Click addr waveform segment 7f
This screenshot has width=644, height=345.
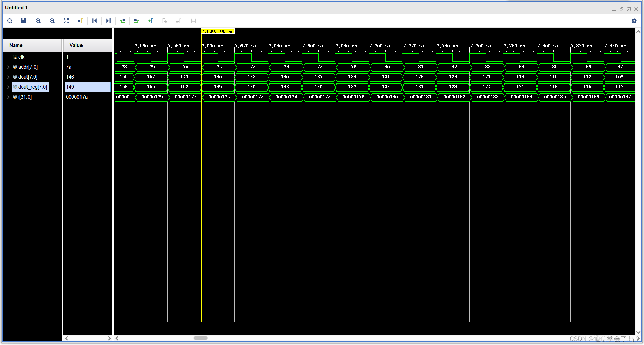(x=353, y=67)
